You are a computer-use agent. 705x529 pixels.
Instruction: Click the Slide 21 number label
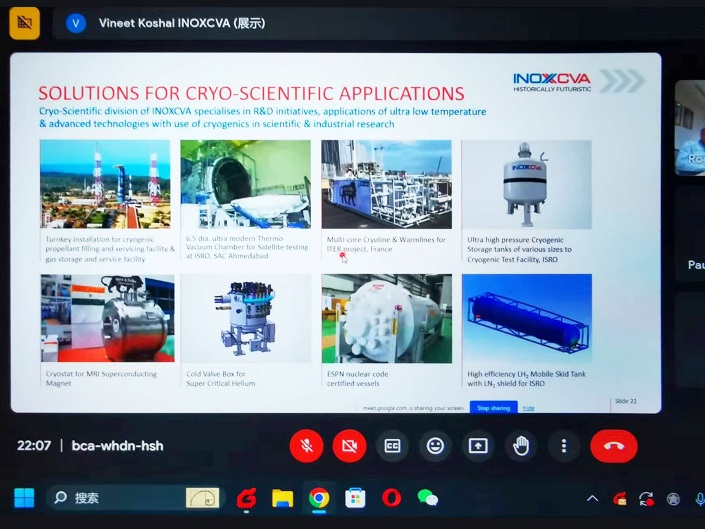pyautogui.click(x=626, y=401)
